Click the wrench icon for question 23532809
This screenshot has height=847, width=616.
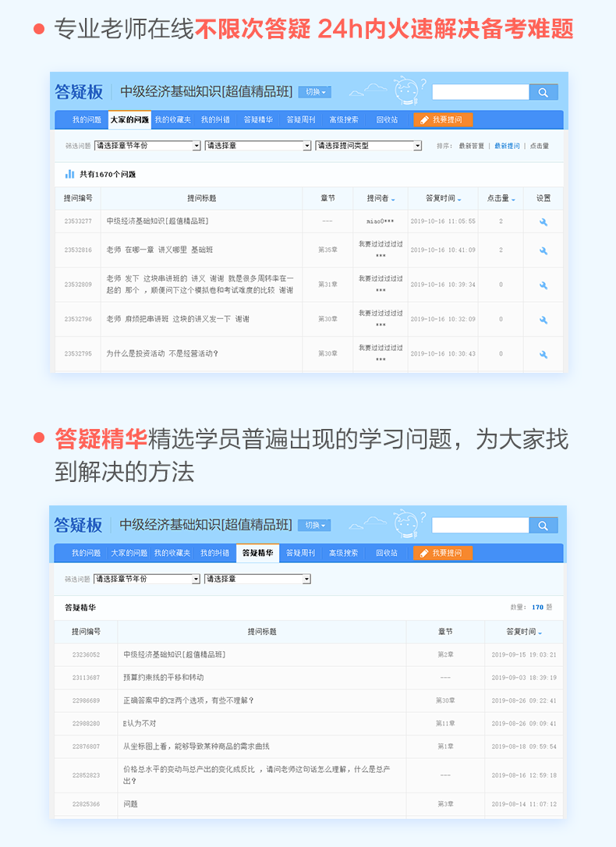coord(543,285)
